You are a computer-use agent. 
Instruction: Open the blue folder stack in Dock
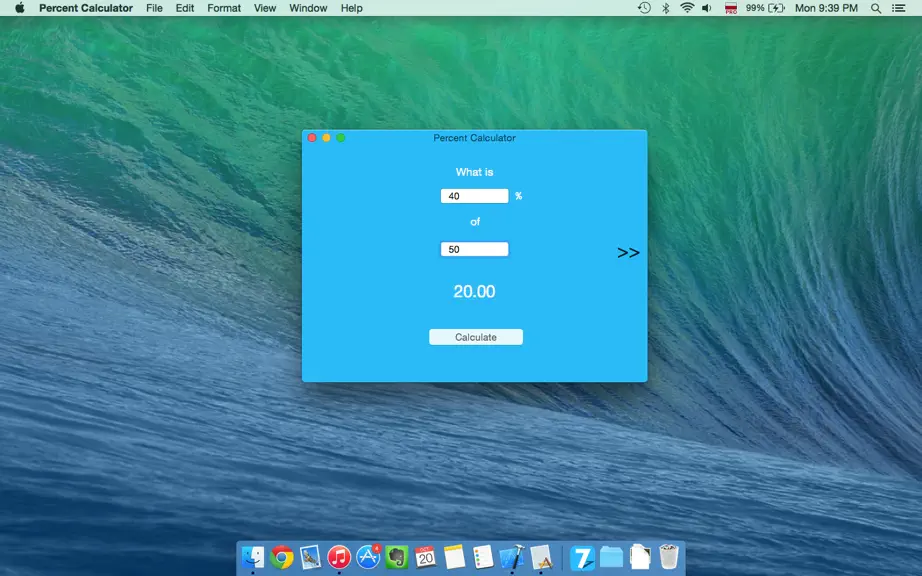pyautogui.click(x=612, y=557)
